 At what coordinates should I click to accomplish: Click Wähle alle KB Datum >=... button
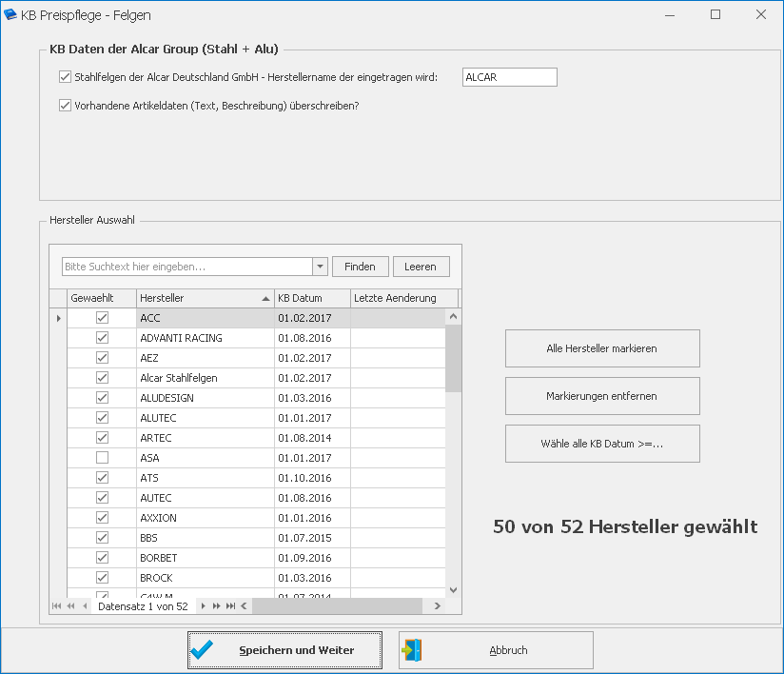[x=602, y=444]
